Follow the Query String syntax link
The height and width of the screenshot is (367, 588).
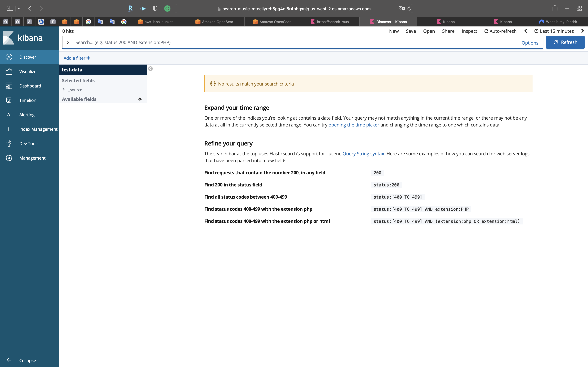[x=363, y=154]
